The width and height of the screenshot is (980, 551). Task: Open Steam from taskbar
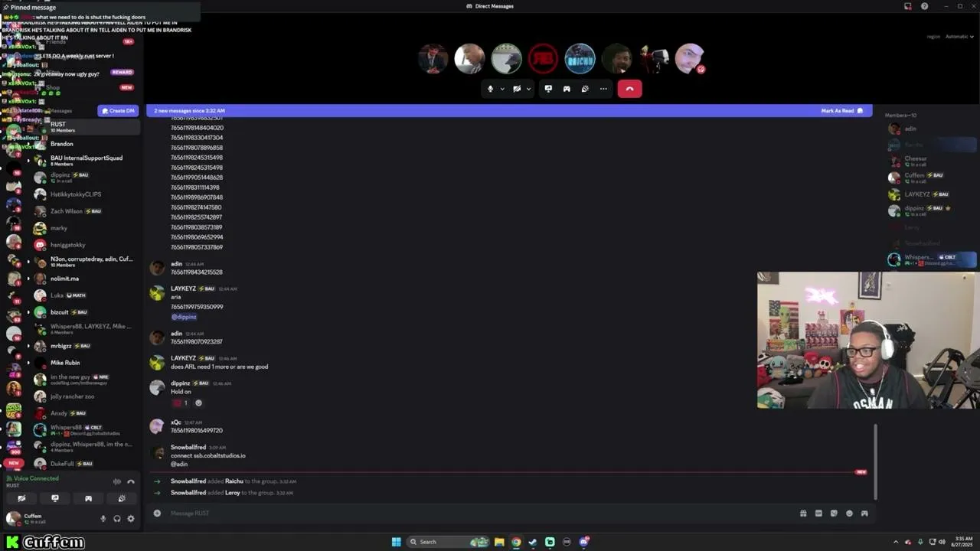pos(533,542)
